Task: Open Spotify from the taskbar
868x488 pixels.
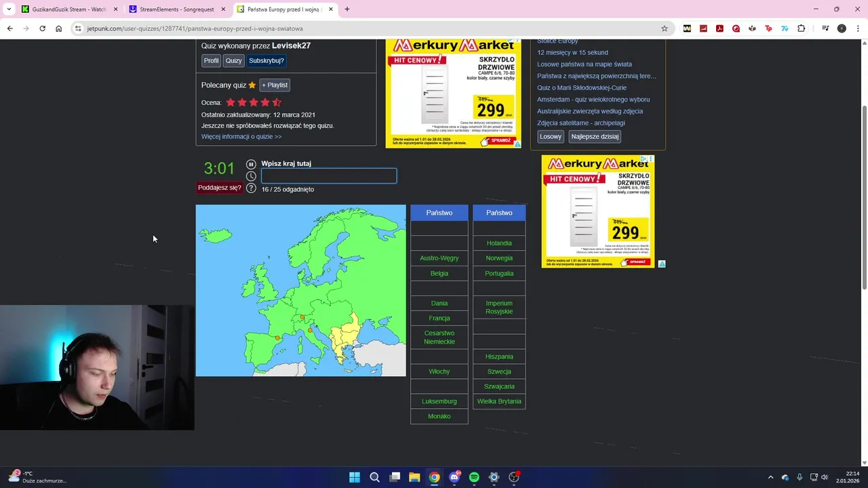Action: pyautogui.click(x=474, y=477)
